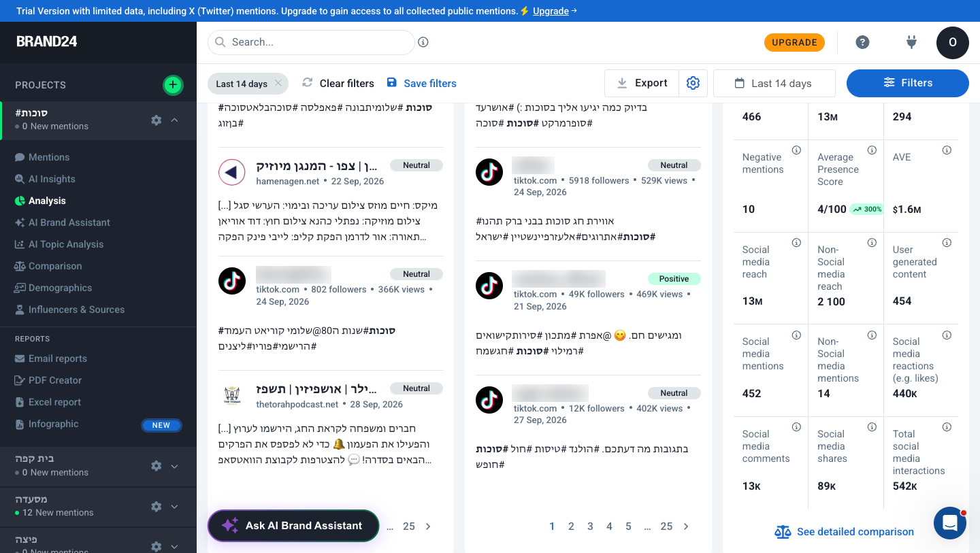
Task: Open the help question mark icon
Action: [x=862, y=42]
